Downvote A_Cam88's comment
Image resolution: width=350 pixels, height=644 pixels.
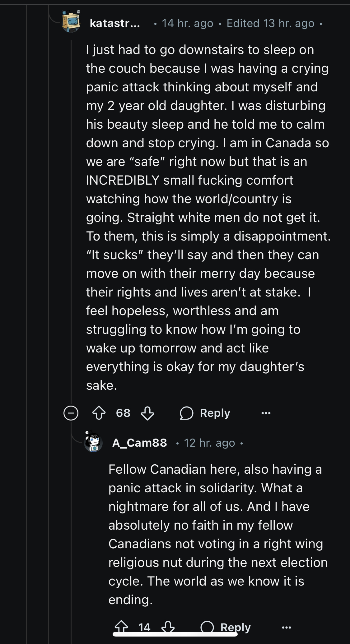tap(168, 627)
